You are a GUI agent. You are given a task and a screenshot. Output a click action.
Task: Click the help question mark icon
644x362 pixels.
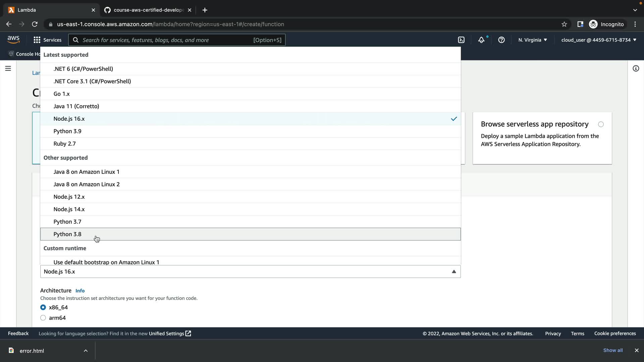(x=501, y=40)
